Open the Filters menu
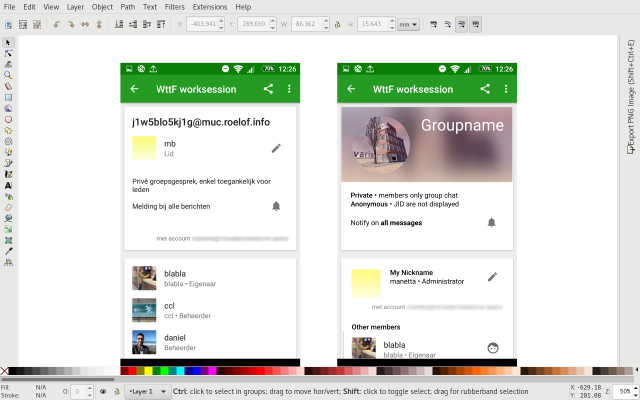This screenshot has height=400, width=640. pos(174,6)
